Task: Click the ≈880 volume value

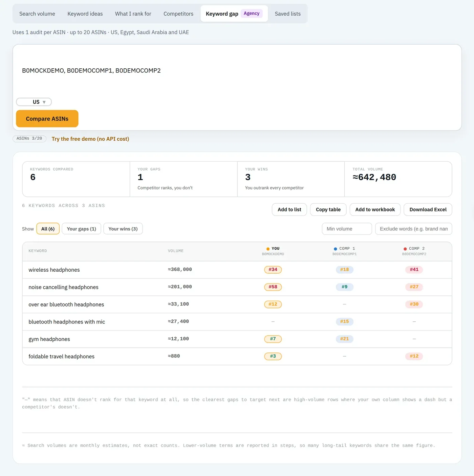Action: 174,356
